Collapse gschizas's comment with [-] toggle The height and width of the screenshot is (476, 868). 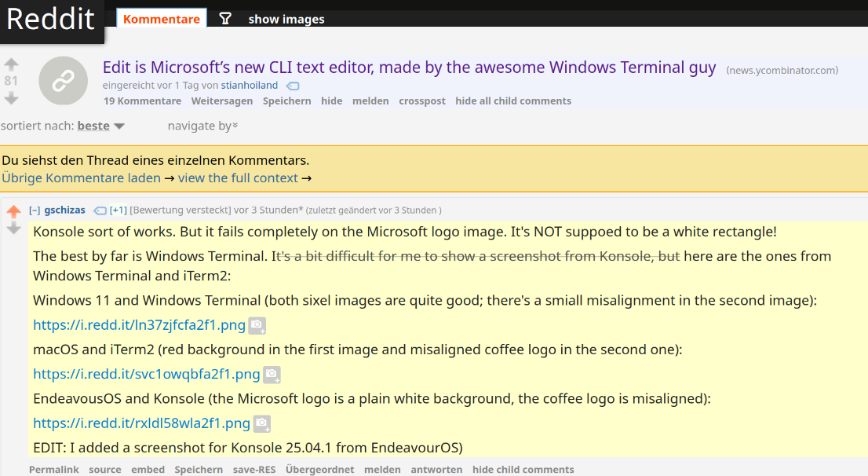pos(35,210)
